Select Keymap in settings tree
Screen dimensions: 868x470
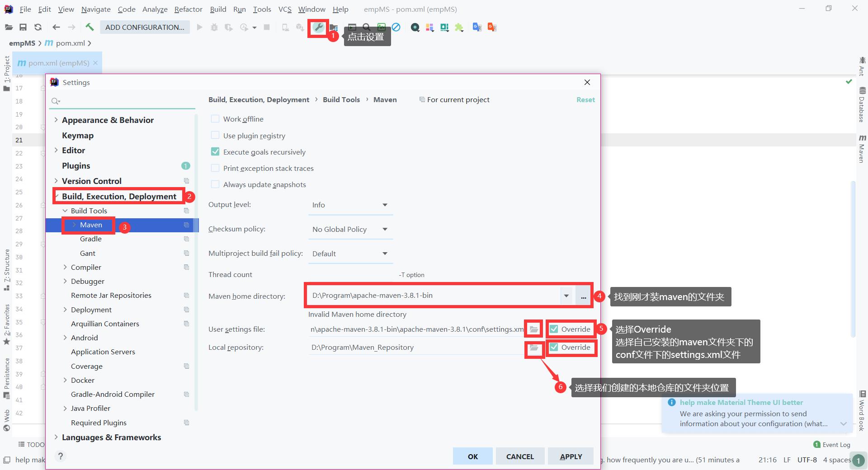click(78, 135)
